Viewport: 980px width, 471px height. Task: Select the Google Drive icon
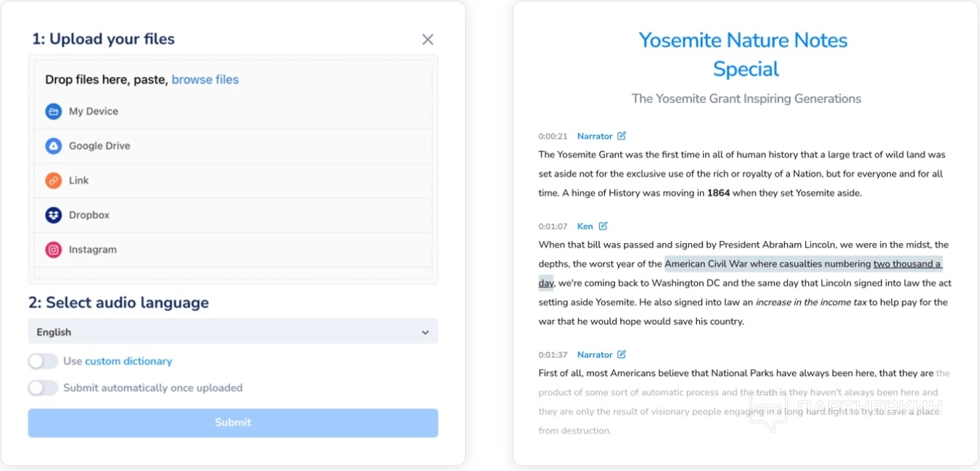54,146
